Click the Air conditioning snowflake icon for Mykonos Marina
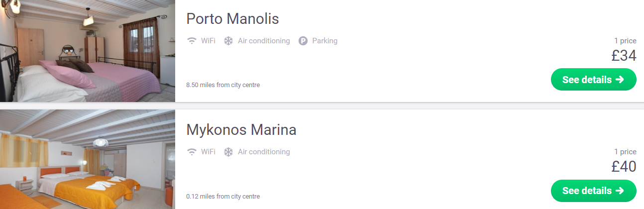Image resolution: width=644 pixels, height=209 pixels. click(x=228, y=152)
